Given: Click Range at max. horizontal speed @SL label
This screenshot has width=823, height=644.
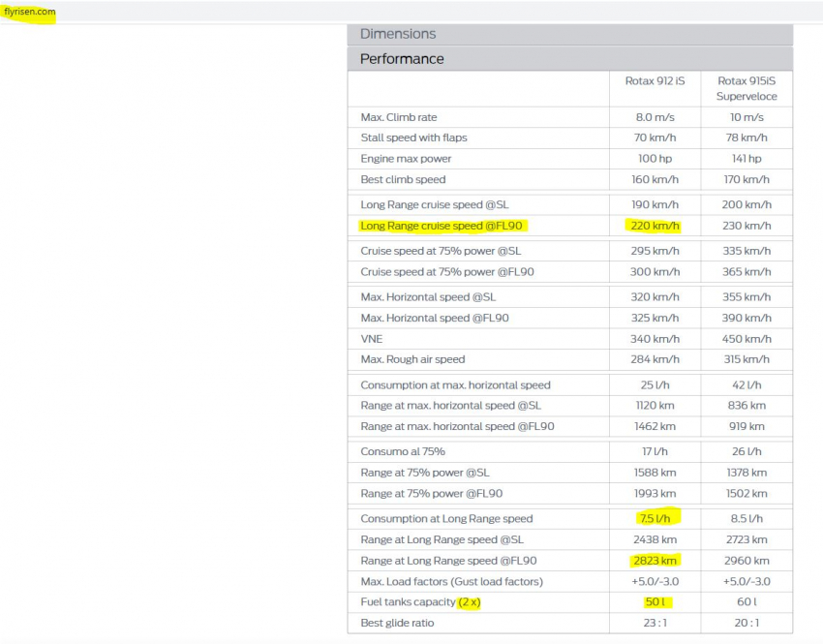Looking at the screenshot, I should (x=450, y=406).
